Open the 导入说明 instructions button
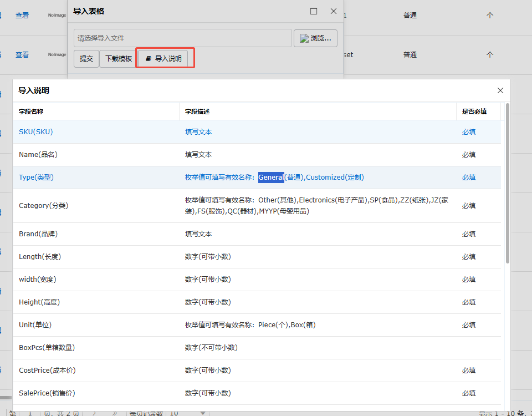Screen dimensions: 532x416 163,58
